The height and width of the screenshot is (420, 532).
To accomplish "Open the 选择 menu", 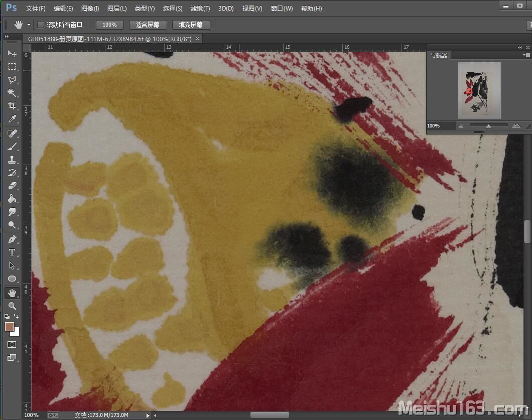I will click(x=172, y=9).
